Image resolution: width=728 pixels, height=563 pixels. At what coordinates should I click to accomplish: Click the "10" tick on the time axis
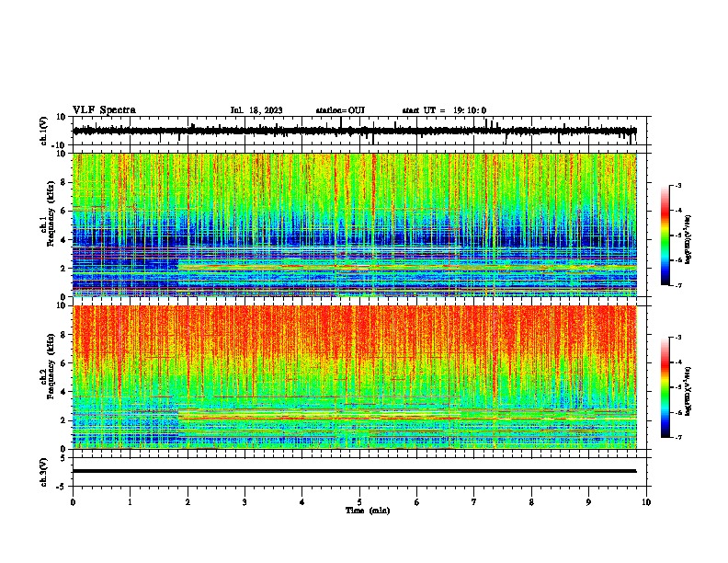pyautogui.click(x=646, y=502)
